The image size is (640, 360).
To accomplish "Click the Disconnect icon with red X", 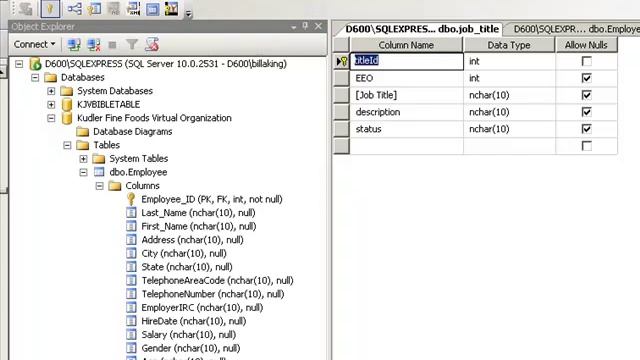I will pos(94,44).
